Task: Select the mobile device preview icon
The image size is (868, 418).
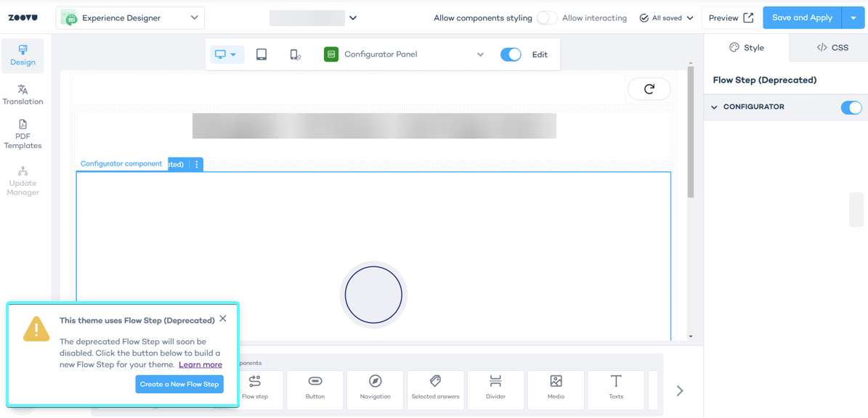Action: click(295, 54)
